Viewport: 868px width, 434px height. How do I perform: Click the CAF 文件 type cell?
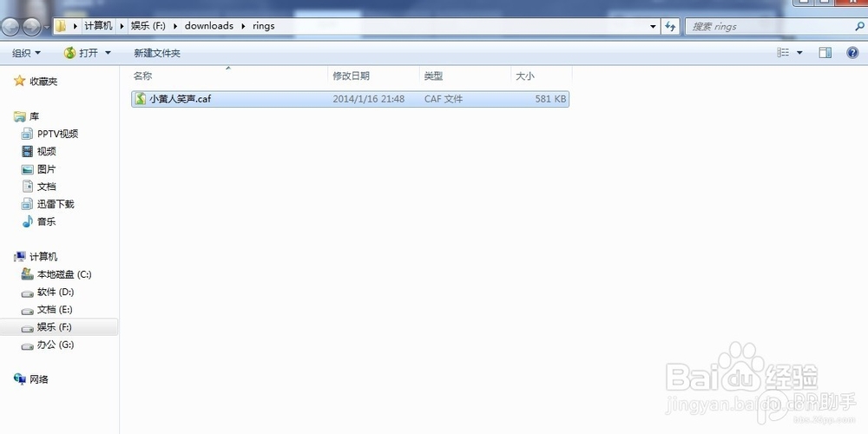tap(444, 99)
